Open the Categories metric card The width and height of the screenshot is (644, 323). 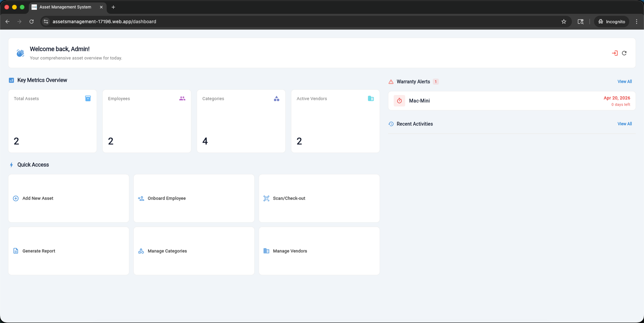(x=241, y=121)
